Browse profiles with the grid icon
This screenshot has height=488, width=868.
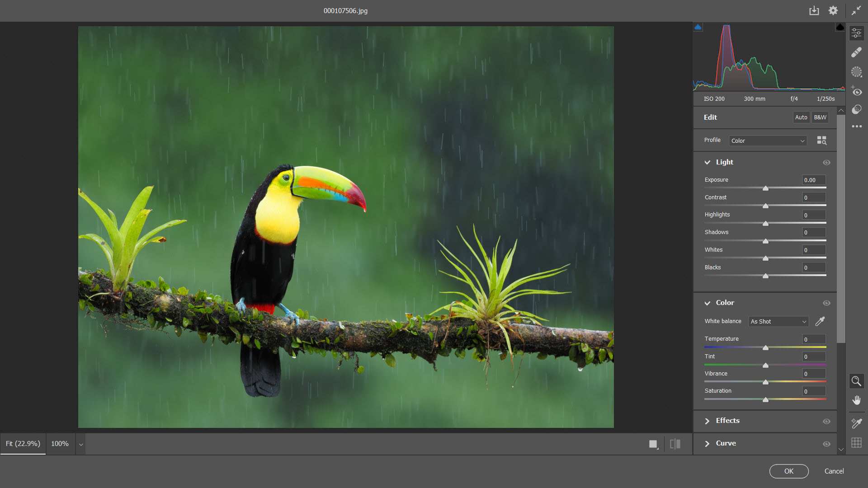[x=821, y=141]
